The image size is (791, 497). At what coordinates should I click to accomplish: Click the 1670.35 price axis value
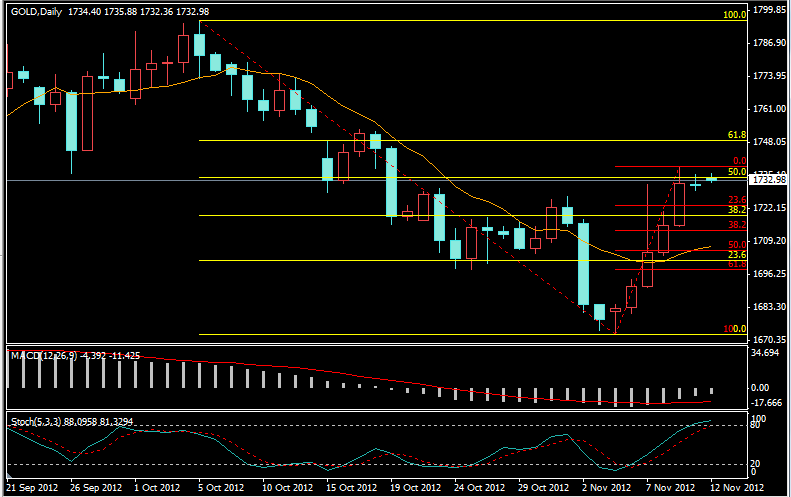click(x=769, y=340)
